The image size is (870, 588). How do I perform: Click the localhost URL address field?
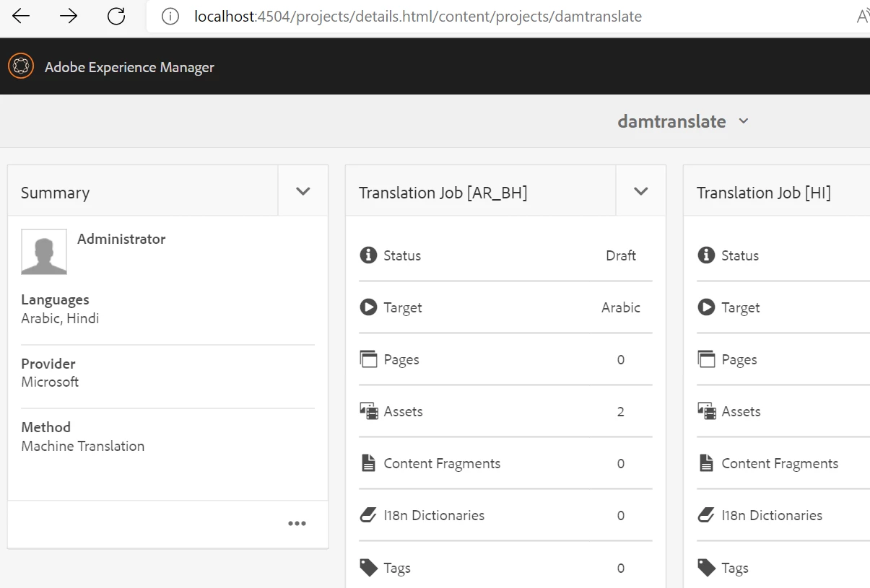click(418, 16)
